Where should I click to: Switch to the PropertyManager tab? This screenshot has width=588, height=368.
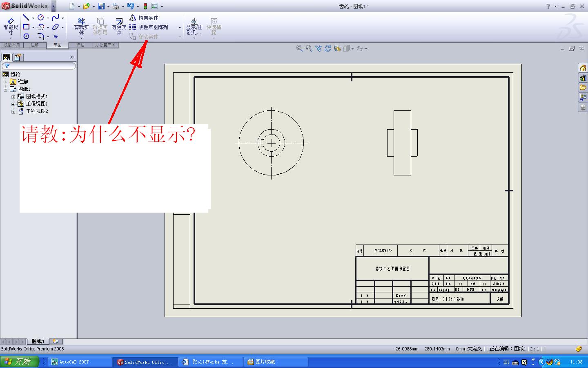pyautogui.click(x=18, y=57)
